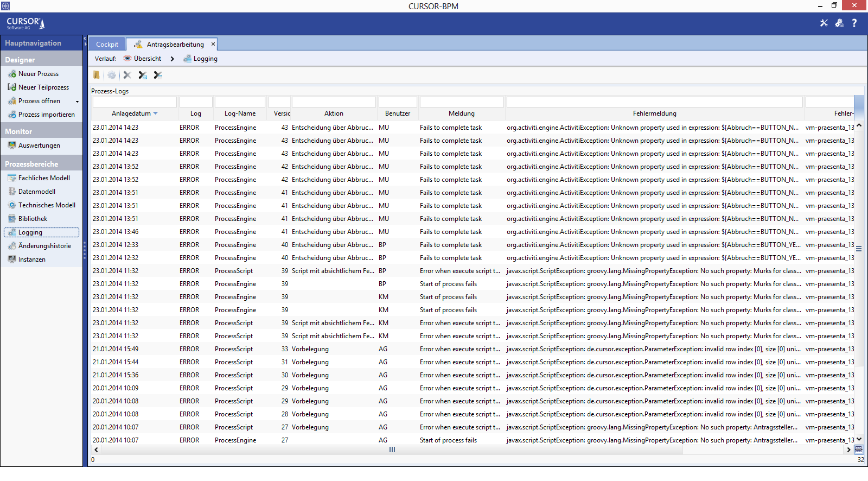
Task: Click the delete icon with calendar badge
Action: pos(158,75)
